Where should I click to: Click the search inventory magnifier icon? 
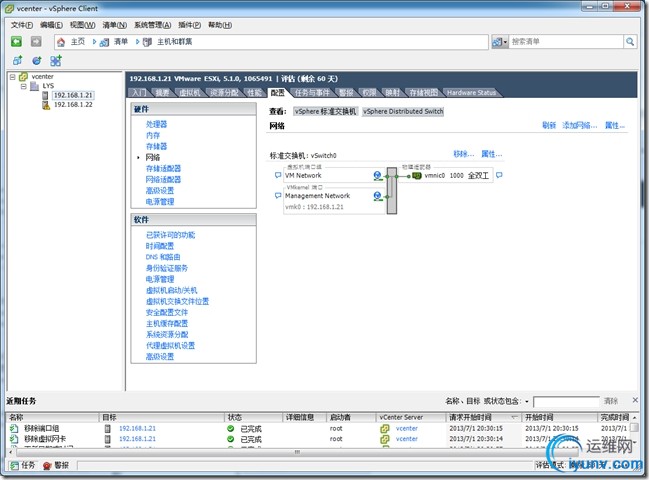pyautogui.click(x=630, y=41)
